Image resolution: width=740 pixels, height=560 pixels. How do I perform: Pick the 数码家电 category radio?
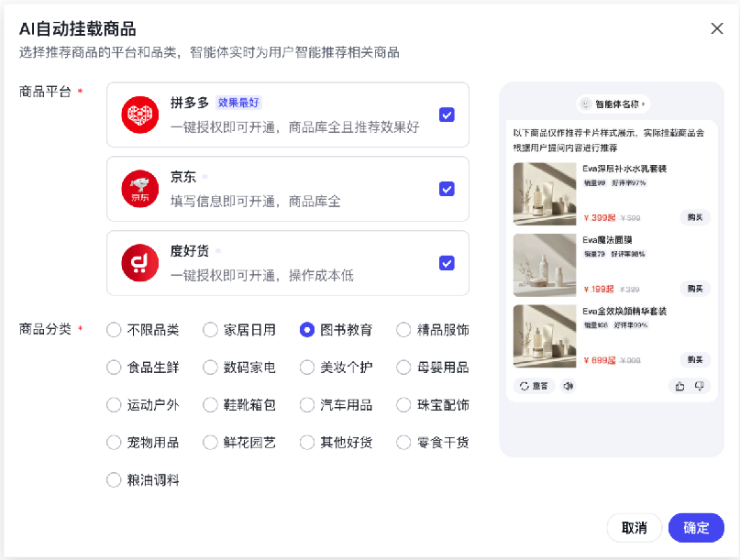click(x=210, y=367)
